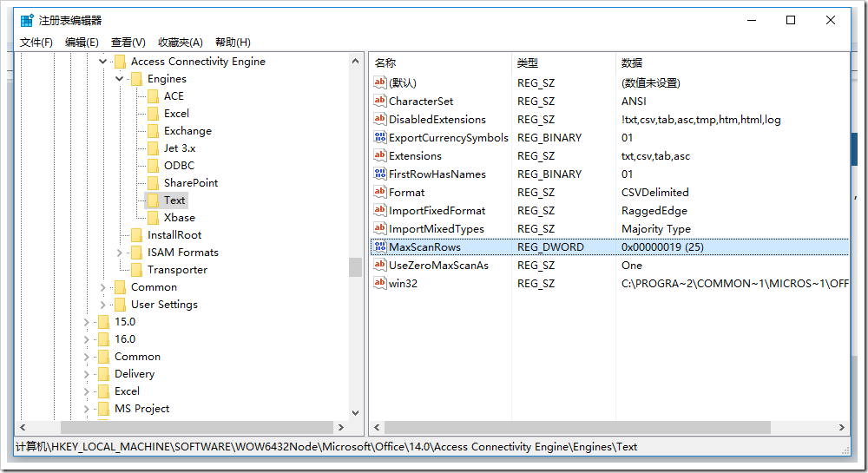
Task: Click the win32 string value icon
Action: (x=380, y=283)
